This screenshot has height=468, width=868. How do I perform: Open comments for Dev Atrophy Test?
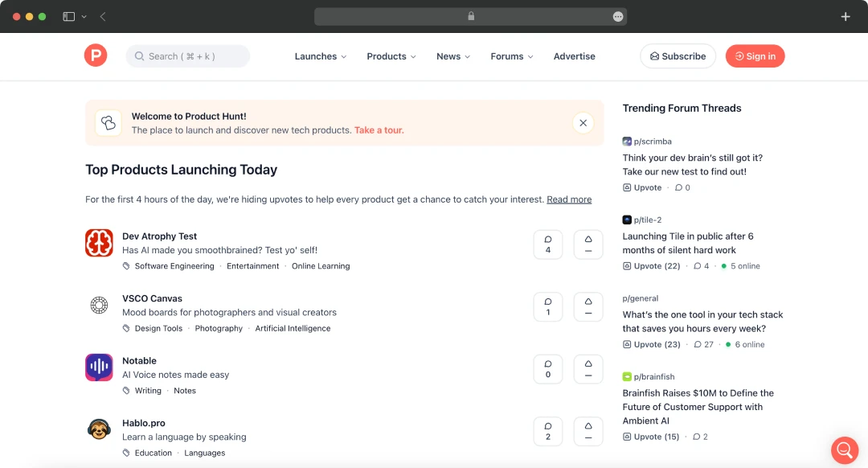[x=548, y=244]
